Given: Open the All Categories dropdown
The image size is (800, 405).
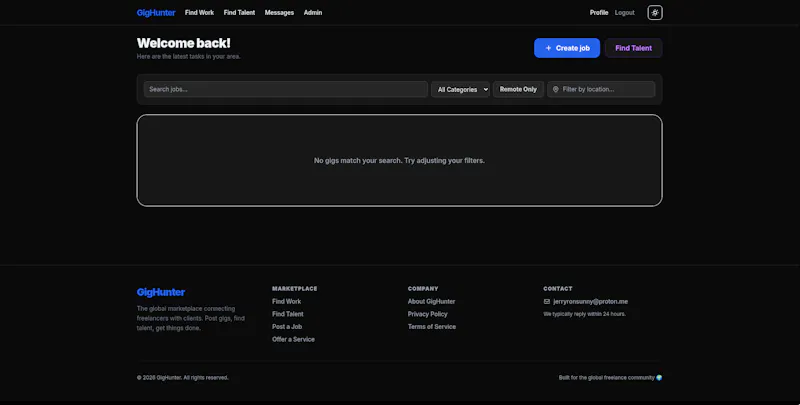Looking at the screenshot, I should tap(460, 89).
